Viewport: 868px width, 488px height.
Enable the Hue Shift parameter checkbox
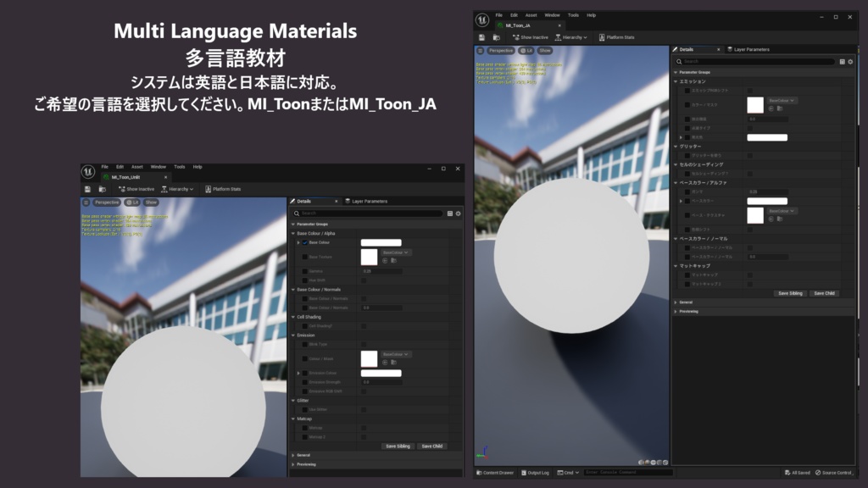coord(305,280)
